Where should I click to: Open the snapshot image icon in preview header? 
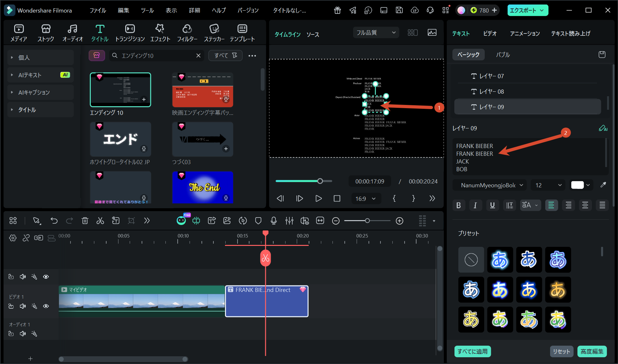432,33
